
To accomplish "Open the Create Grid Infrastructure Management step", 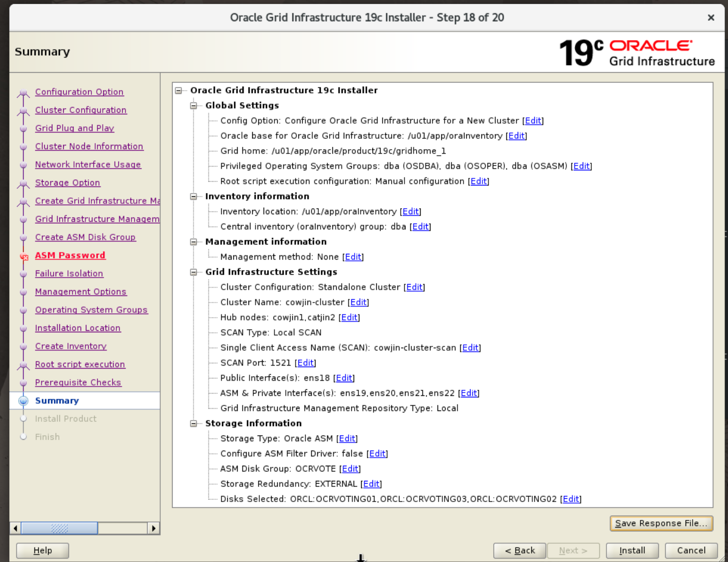I will click(x=97, y=201).
